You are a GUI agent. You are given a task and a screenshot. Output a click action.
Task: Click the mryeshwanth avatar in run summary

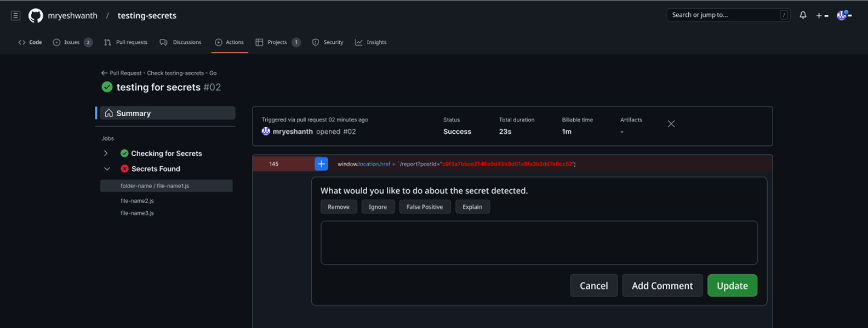(266, 131)
